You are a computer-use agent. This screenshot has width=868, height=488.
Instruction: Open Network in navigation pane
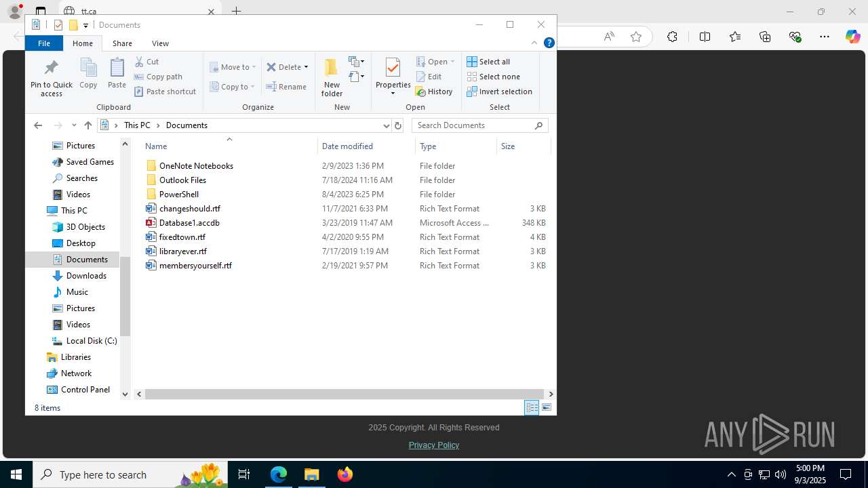pos(76,373)
